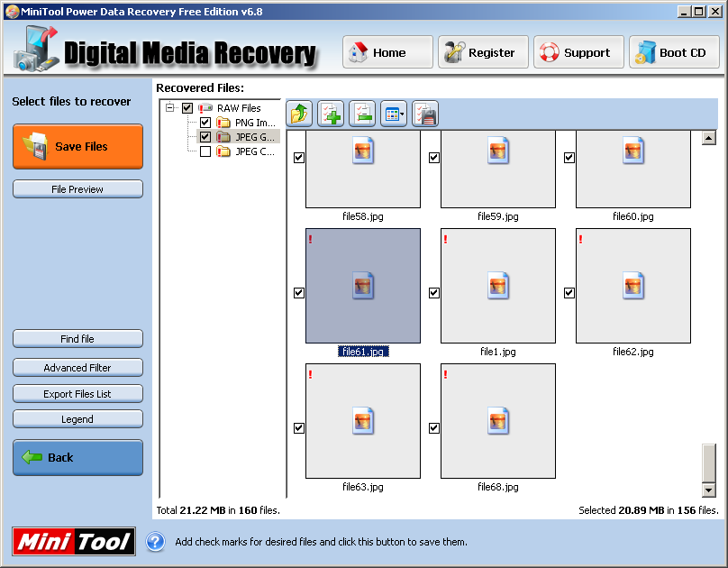Select the file68.jpg thumbnail
Viewport: 728px width, 568px height.
[x=498, y=421]
